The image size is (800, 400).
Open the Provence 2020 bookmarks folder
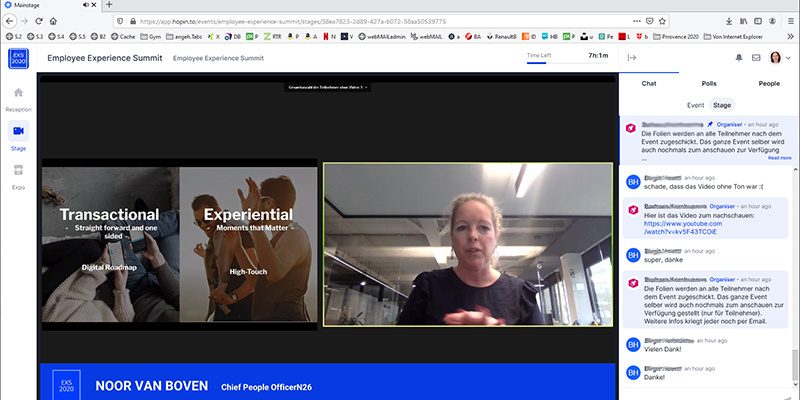pyautogui.click(x=676, y=37)
